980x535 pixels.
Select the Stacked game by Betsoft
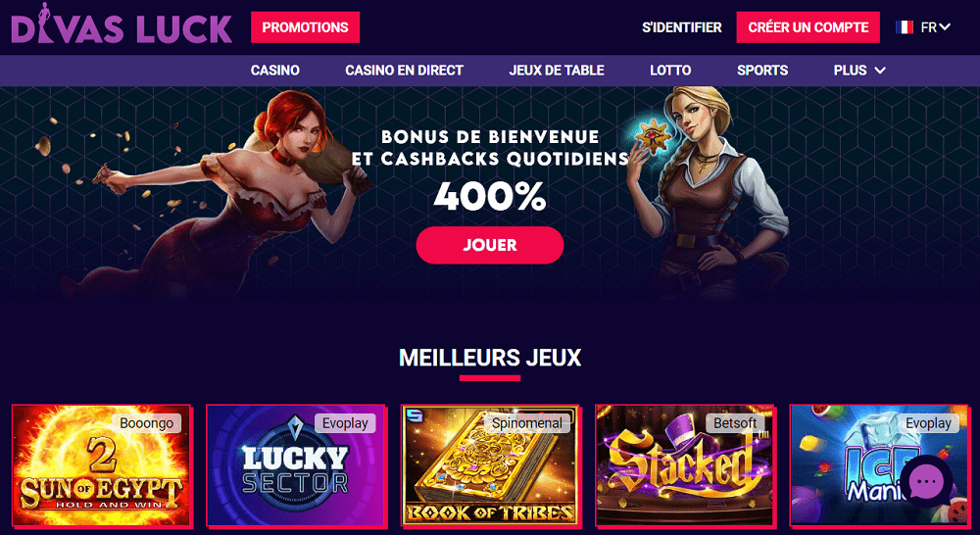pyautogui.click(x=684, y=465)
